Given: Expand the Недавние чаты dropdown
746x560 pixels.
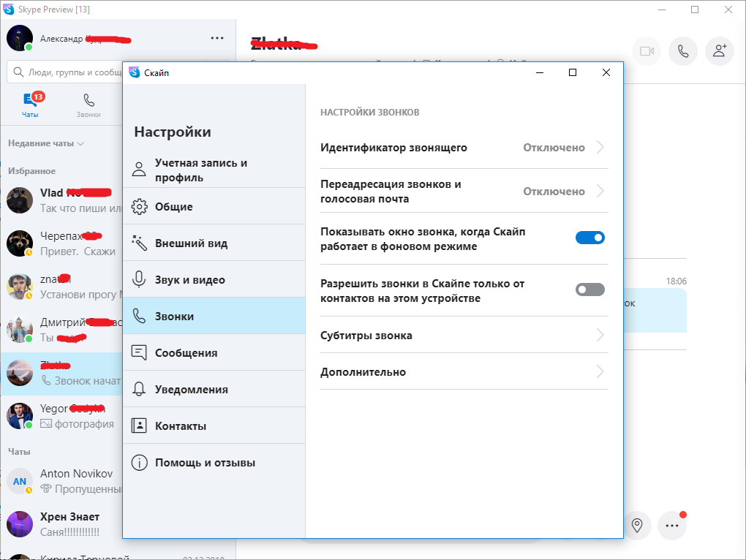Looking at the screenshot, I should 45,143.
